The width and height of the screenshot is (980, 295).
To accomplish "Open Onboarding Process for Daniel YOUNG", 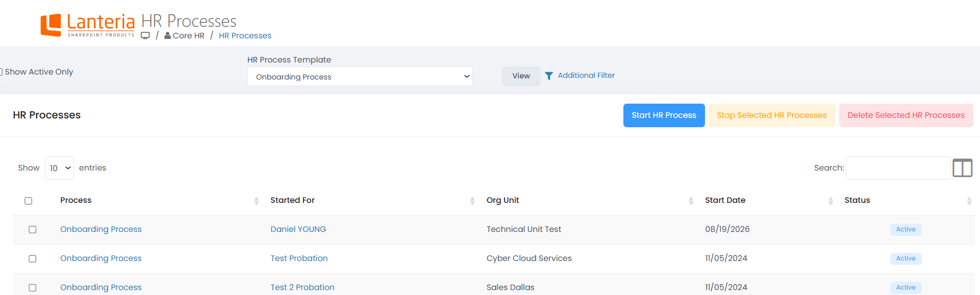I will click(101, 229).
